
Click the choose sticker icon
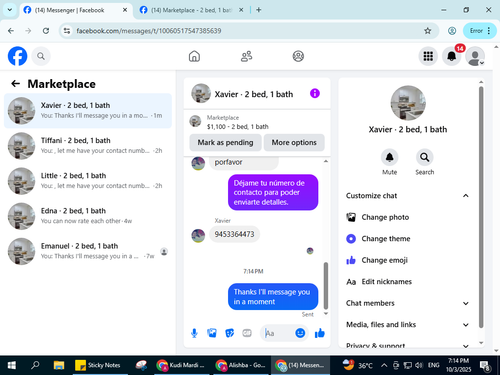tap(230, 333)
